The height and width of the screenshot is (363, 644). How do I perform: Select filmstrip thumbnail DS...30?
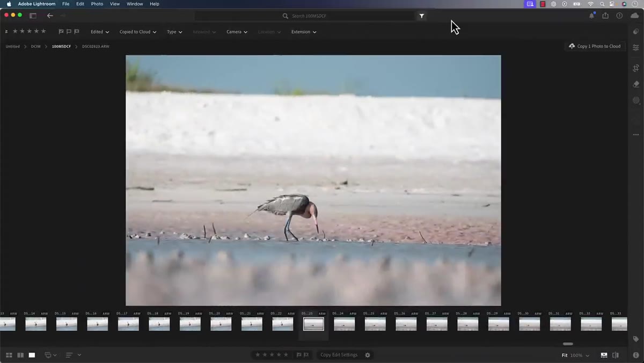pyautogui.click(x=529, y=324)
